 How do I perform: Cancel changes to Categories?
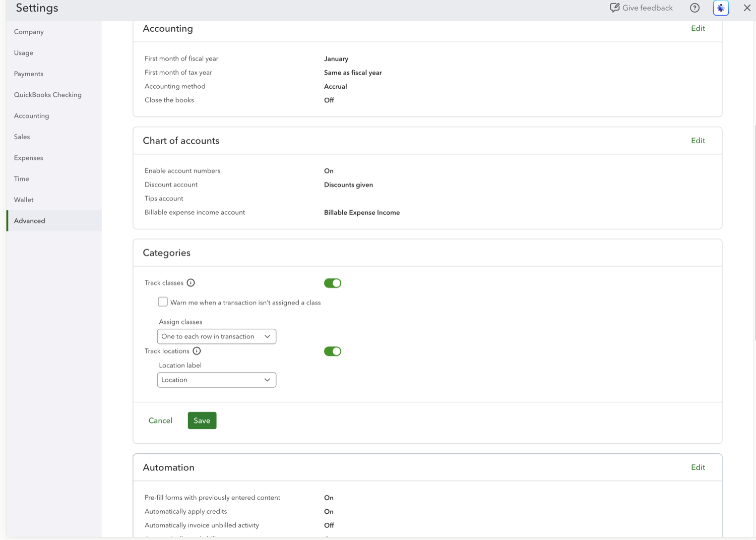tap(160, 421)
